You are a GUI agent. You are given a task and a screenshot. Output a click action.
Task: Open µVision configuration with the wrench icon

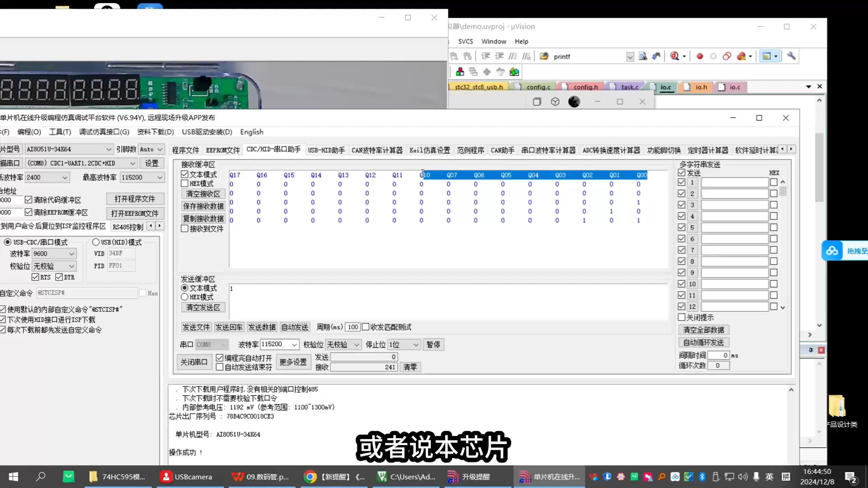(x=792, y=56)
